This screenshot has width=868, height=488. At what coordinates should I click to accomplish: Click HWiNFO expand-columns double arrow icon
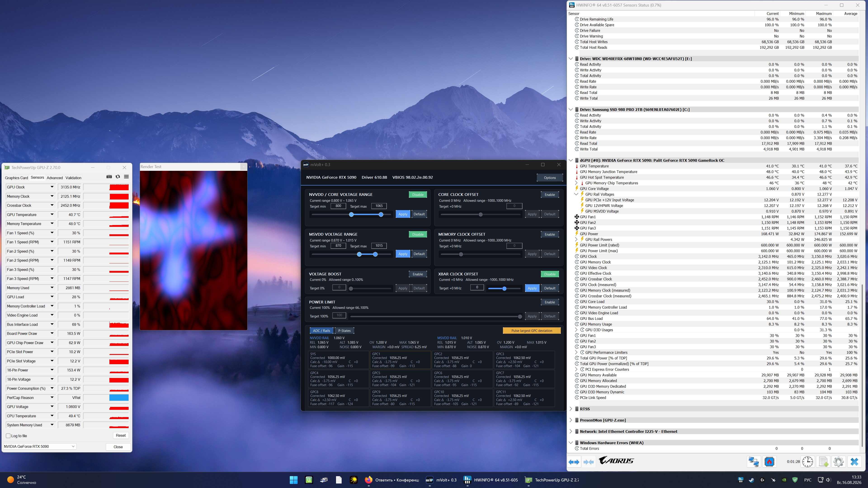click(x=574, y=462)
